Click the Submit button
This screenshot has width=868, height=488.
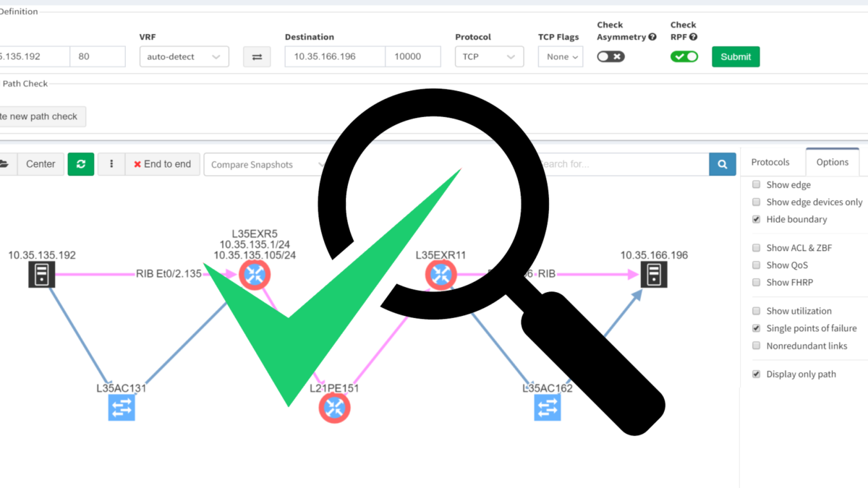735,56
